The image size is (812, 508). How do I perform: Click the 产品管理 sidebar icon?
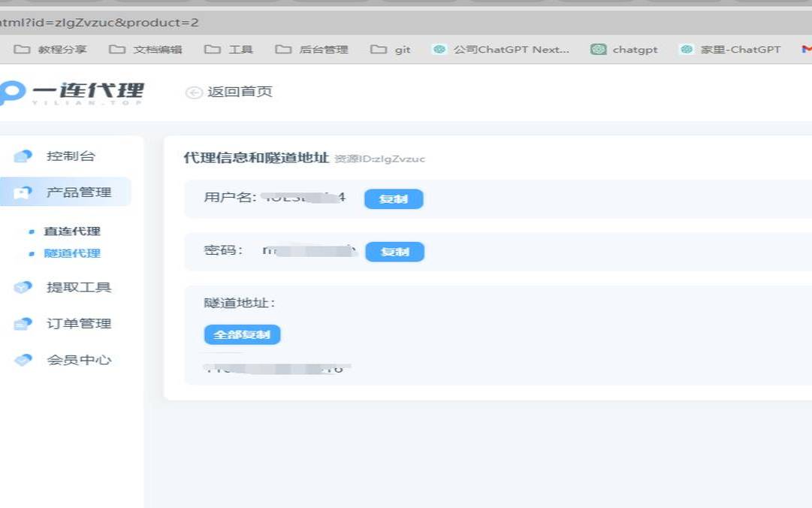tap(23, 192)
